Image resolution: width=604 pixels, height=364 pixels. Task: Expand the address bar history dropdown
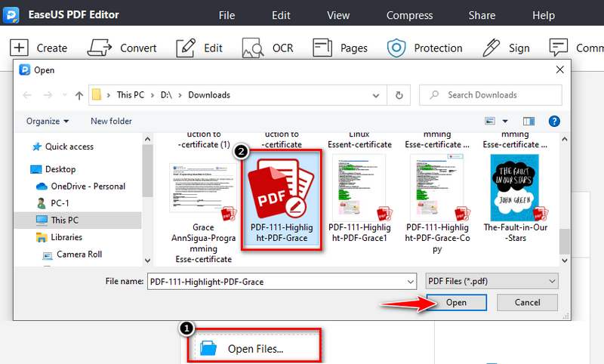(376, 95)
